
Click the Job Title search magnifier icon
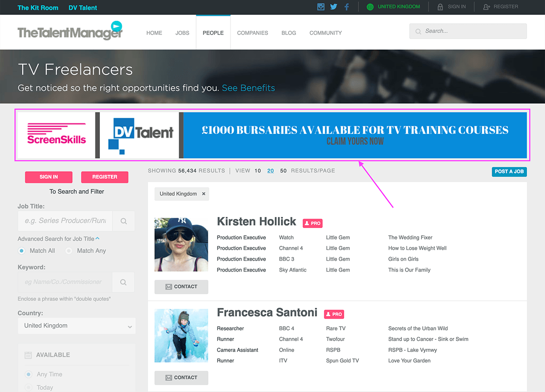point(124,221)
